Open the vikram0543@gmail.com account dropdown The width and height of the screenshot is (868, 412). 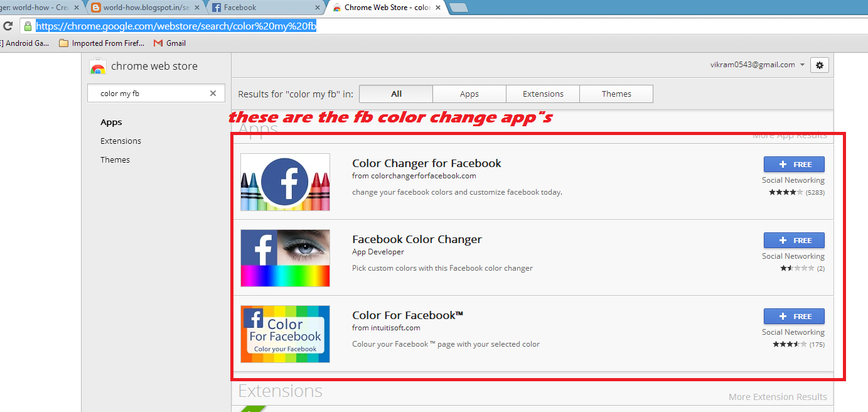(x=760, y=64)
